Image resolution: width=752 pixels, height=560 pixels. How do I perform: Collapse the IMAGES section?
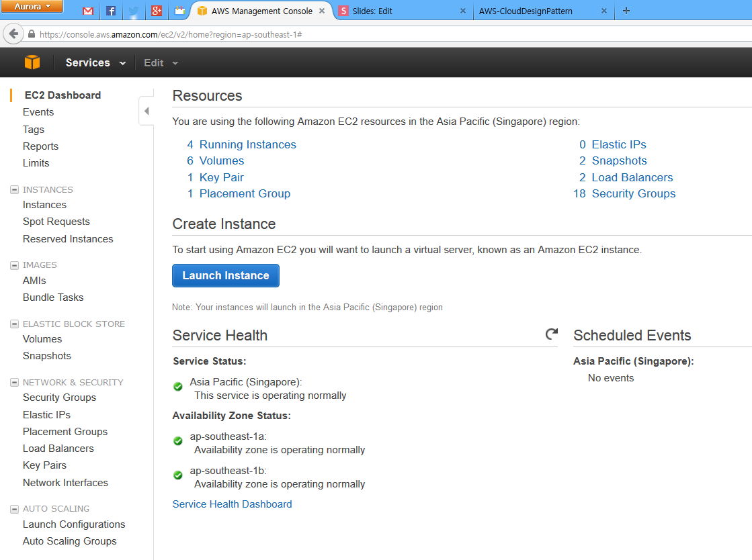tap(14, 265)
